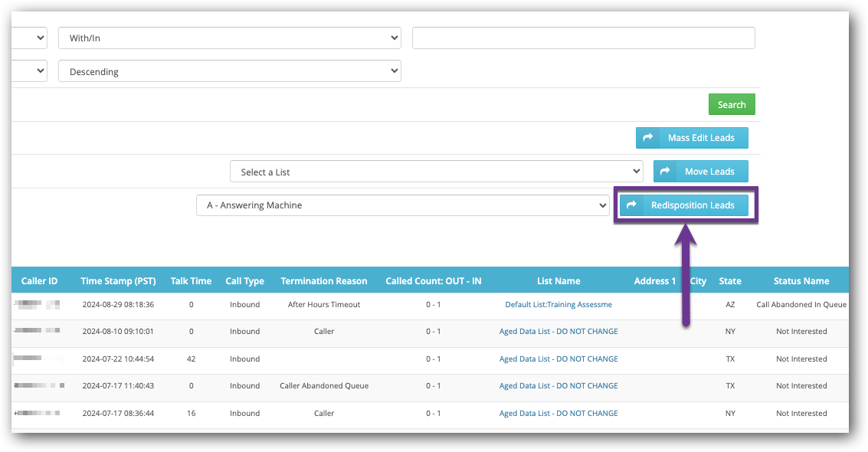Click the Call Type column header
The height and width of the screenshot is (452, 868).
pyautogui.click(x=244, y=281)
